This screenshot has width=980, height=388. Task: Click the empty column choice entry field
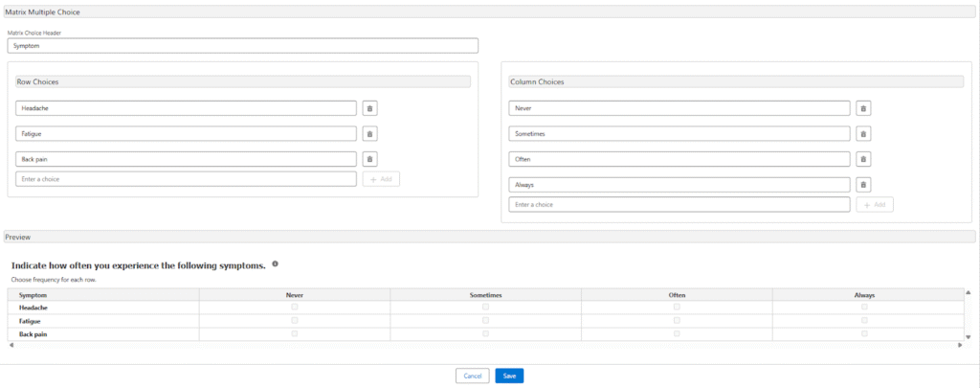tap(679, 205)
